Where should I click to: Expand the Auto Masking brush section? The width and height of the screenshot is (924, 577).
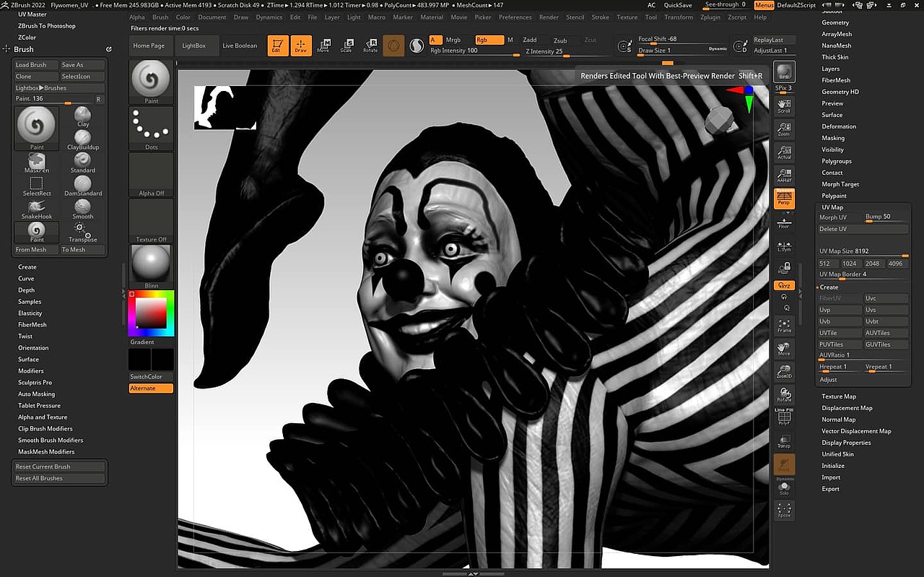(36, 394)
